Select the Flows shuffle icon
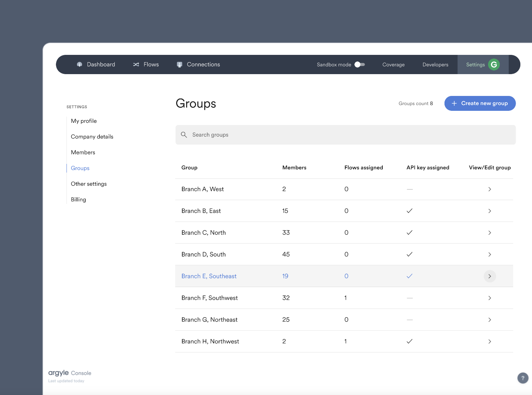 tap(136, 64)
